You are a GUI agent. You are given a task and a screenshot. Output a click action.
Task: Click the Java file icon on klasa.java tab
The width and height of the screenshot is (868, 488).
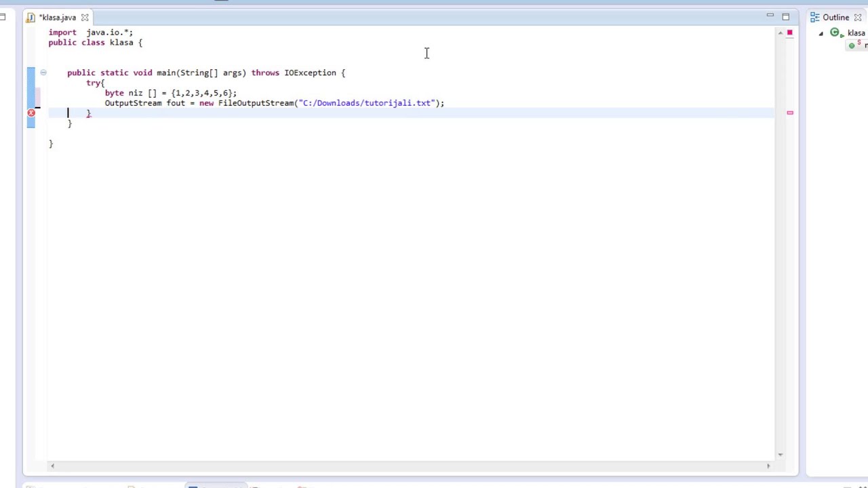pyautogui.click(x=31, y=17)
